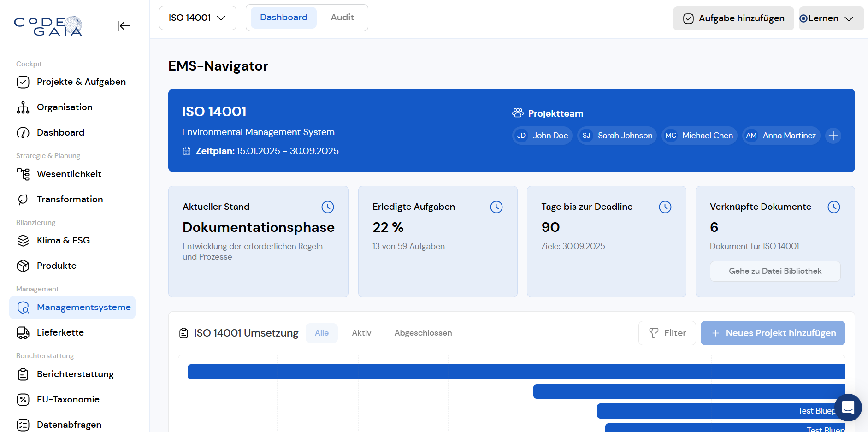
Task: Click the plus icon to add team member
Action: point(833,136)
